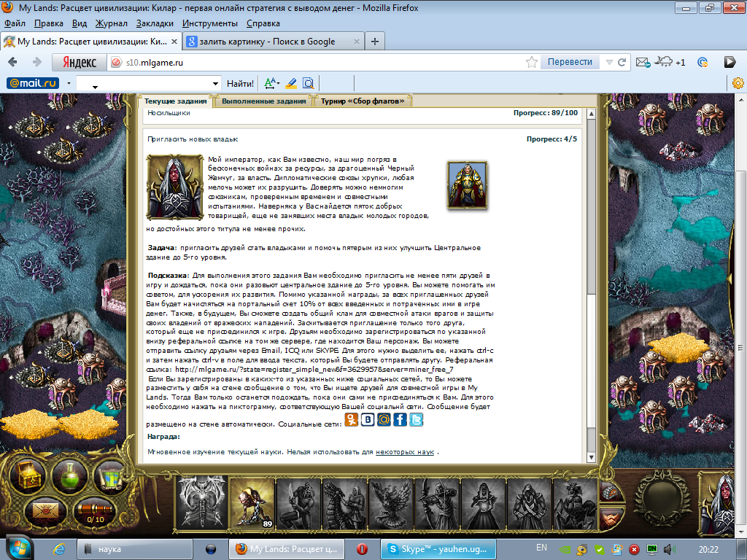The image size is (747, 560).
Task: Click the referral link URL text
Action: click(x=314, y=370)
